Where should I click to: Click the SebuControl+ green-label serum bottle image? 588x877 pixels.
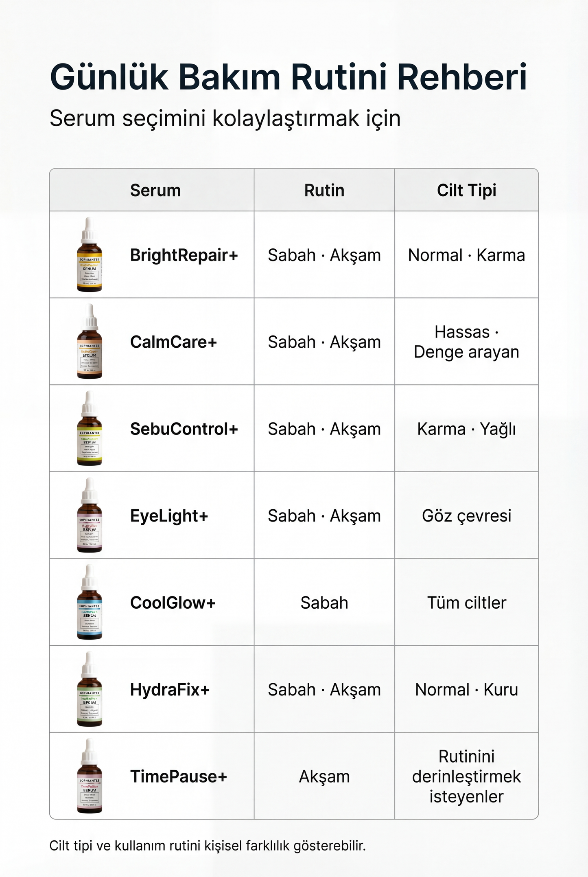pos(90,429)
